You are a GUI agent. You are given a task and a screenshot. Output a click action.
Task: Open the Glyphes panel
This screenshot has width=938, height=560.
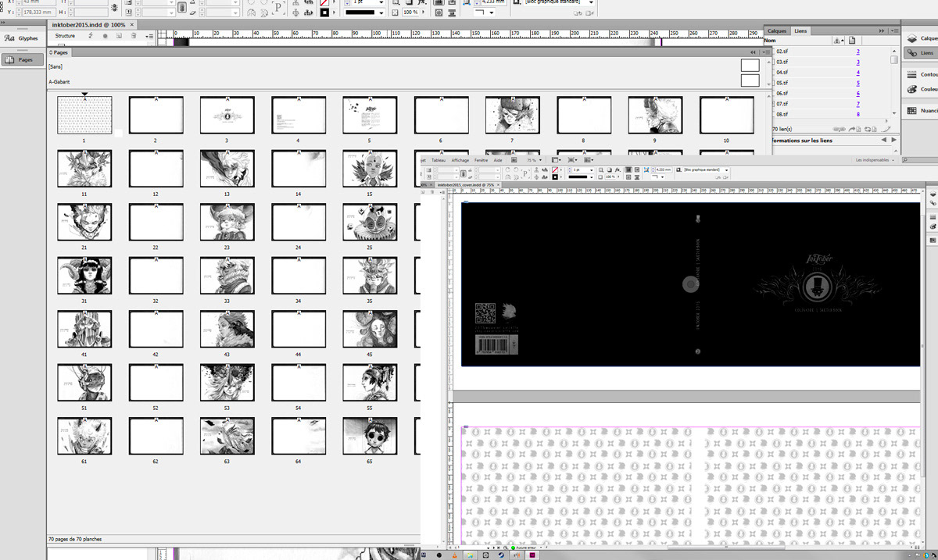tap(22, 37)
